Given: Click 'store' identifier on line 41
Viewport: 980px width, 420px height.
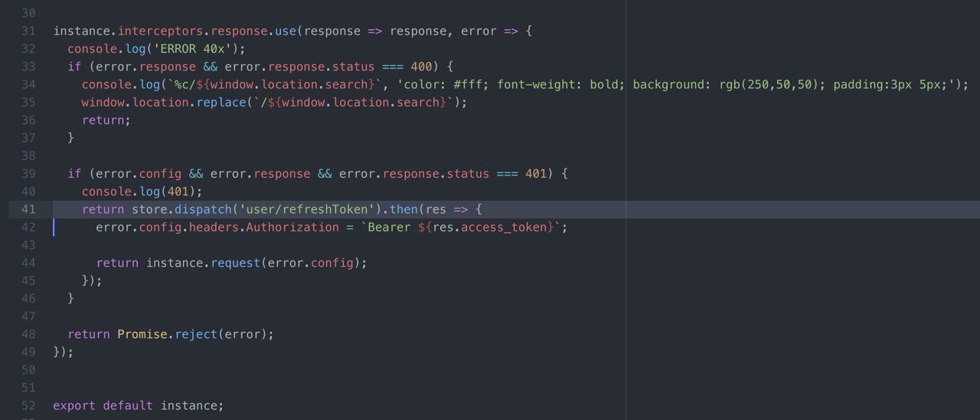Looking at the screenshot, I should click(x=149, y=209).
